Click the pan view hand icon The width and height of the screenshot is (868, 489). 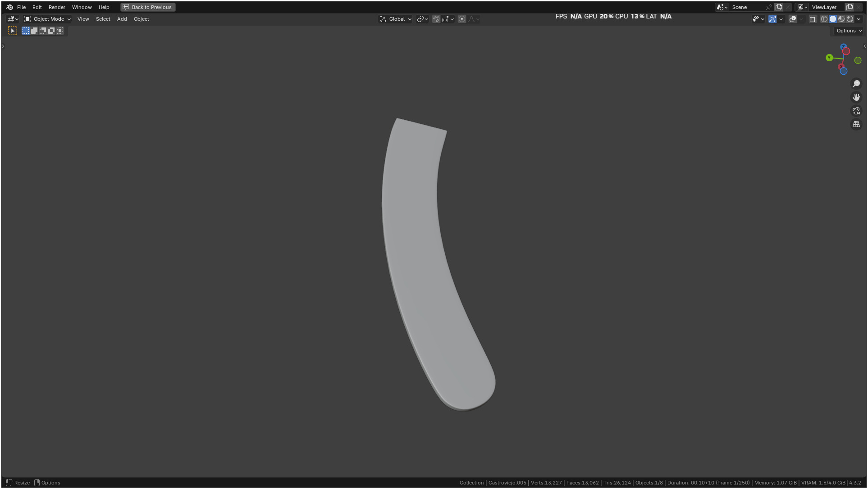point(856,97)
